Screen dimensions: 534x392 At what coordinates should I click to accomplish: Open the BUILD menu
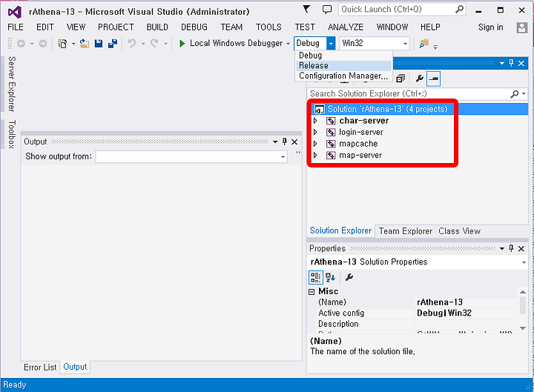[157, 27]
